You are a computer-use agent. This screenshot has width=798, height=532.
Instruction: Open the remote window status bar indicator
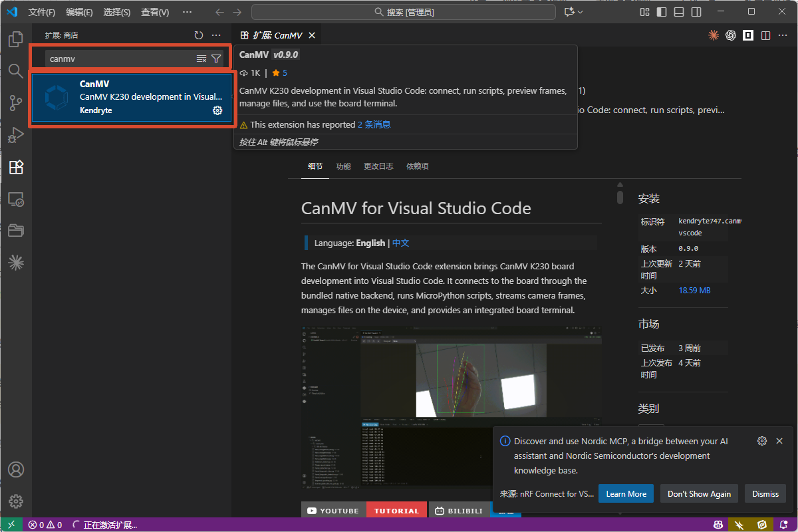(11, 525)
